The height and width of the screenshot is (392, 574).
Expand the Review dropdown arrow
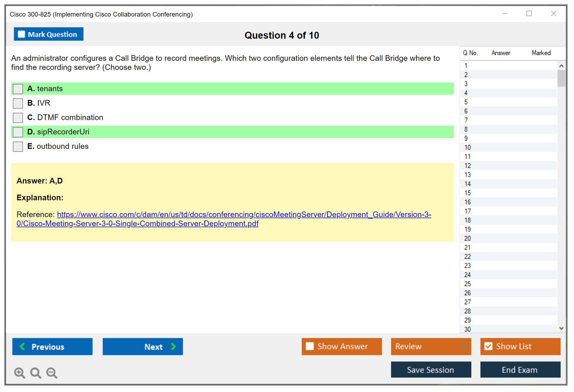click(463, 346)
